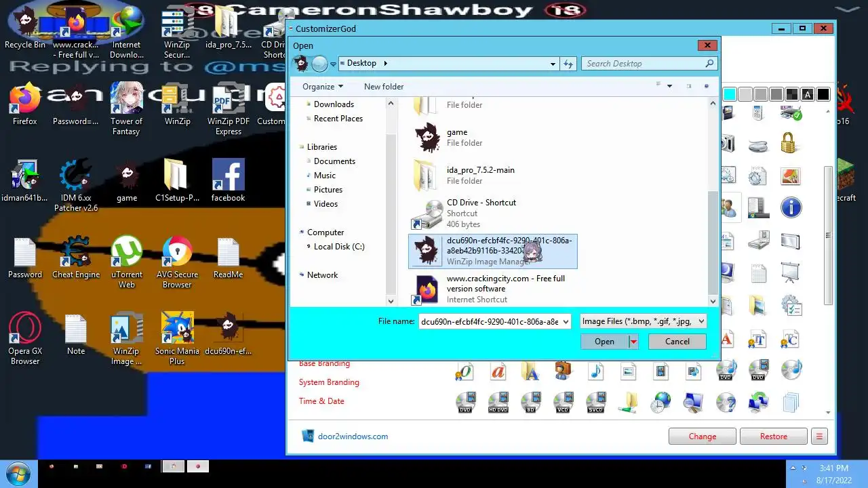Screen dimensions: 868x488
Task: Select CD Drive - Shortcut file
Action: (x=493, y=213)
